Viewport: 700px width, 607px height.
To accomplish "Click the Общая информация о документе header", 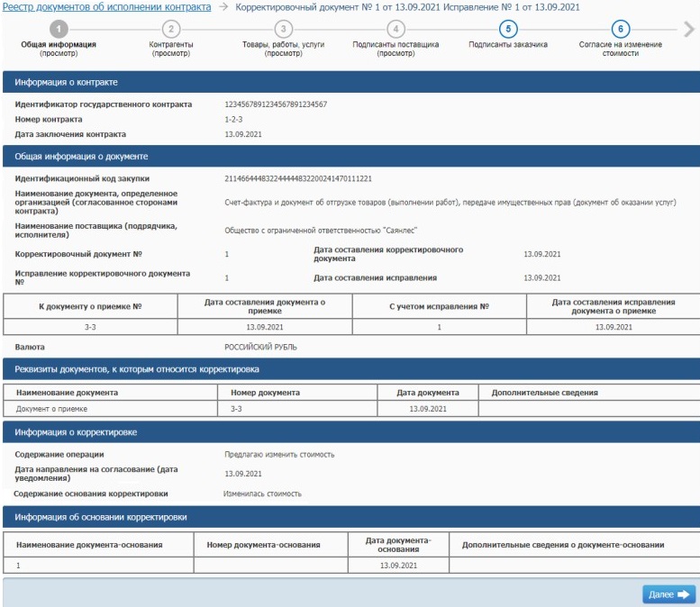I will (x=350, y=156).
